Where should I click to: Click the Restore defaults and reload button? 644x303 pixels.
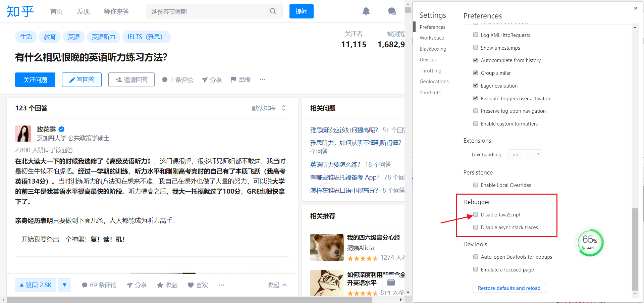tap(509, 288)
